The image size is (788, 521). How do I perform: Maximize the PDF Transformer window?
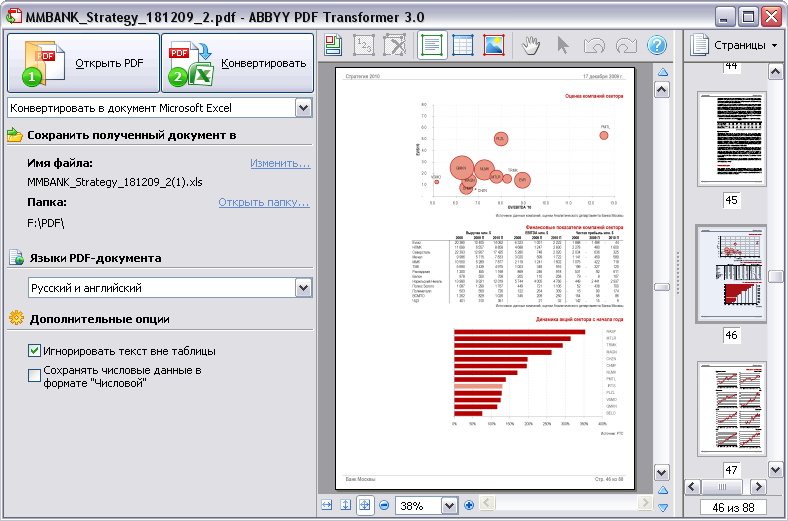[x=748, y=17]
